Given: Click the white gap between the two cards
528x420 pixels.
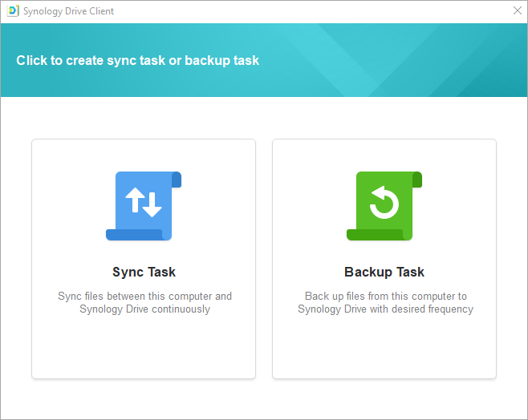Looking at the screenshot, I should pos(264,258).
